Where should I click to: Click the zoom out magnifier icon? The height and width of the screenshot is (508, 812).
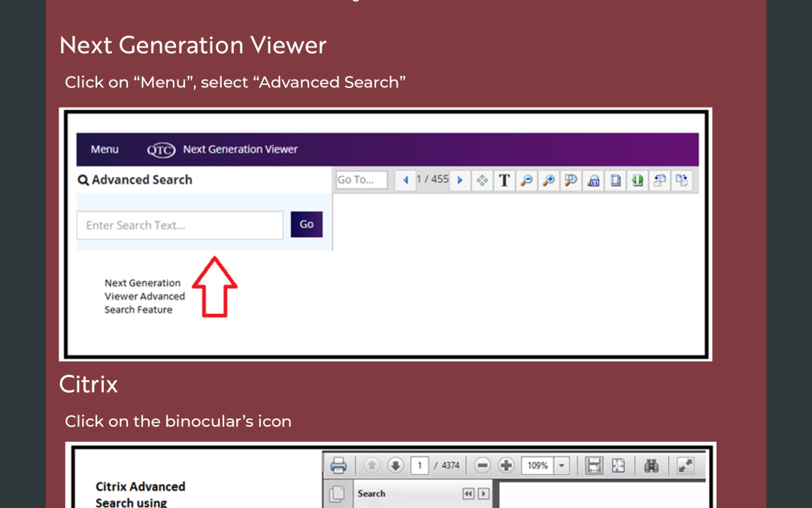(x=526, y=180)
